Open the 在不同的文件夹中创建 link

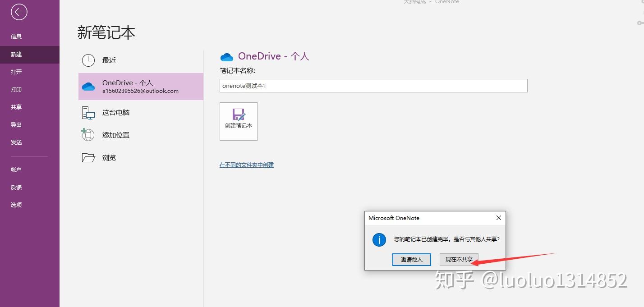point(247,165)
